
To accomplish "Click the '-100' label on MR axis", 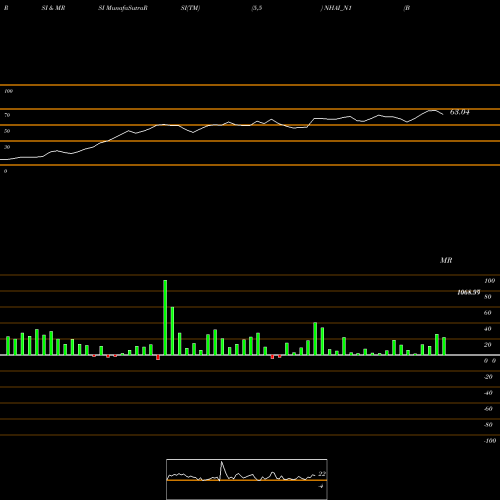I will tap(490, 441).
